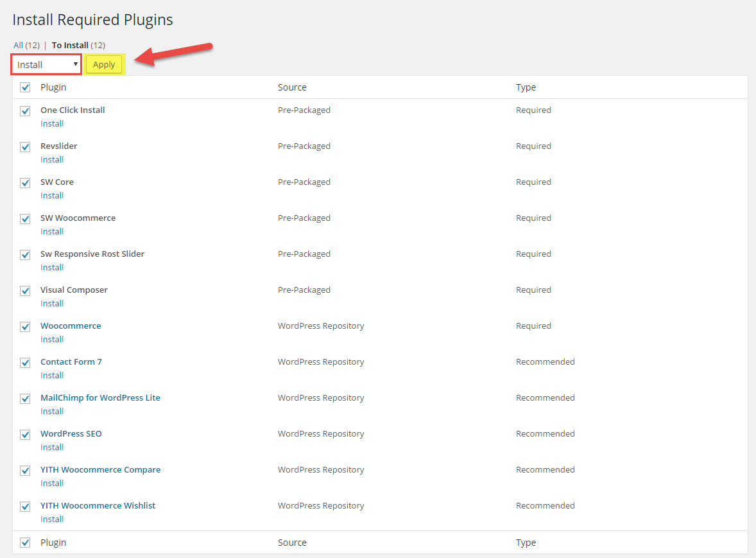Click the Install Required Plugins heading
The height and width of the screenshot is (558, 756).
[92, 20]
